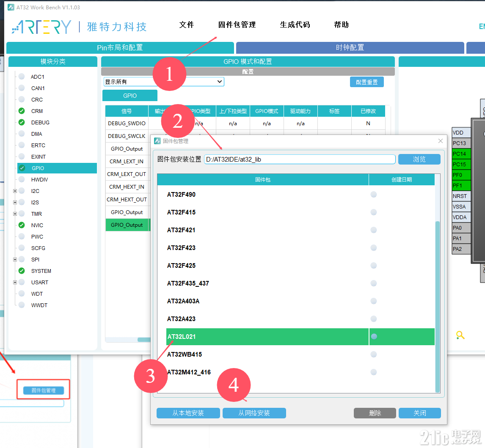485x448 pixels.
Task: Expand the I2C module tree node
Action: click(15, 191)
